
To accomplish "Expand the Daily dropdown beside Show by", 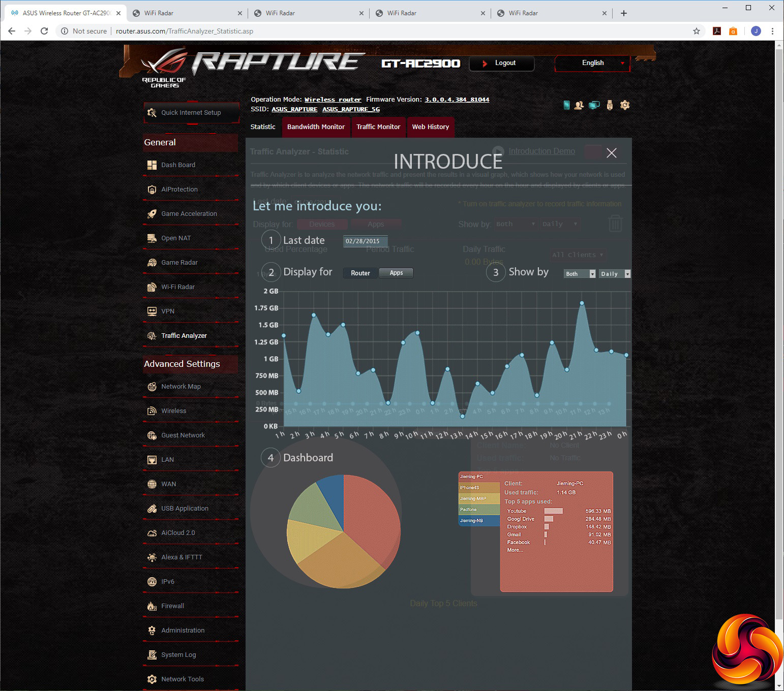I will (x=615, y=274).
